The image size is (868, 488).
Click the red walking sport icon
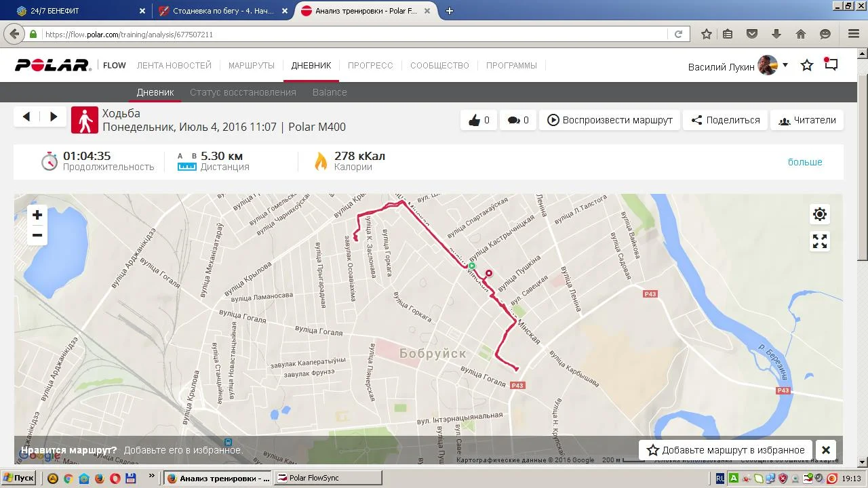click(x=85, y=120)
